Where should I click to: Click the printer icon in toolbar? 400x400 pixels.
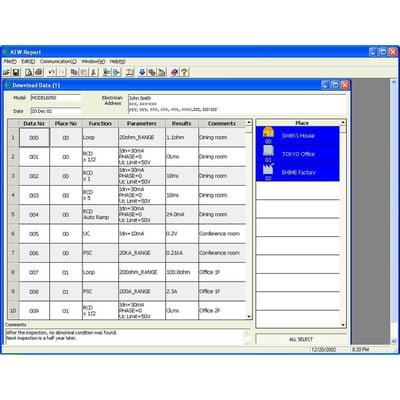pyautogui.click(x=39, y=72)
